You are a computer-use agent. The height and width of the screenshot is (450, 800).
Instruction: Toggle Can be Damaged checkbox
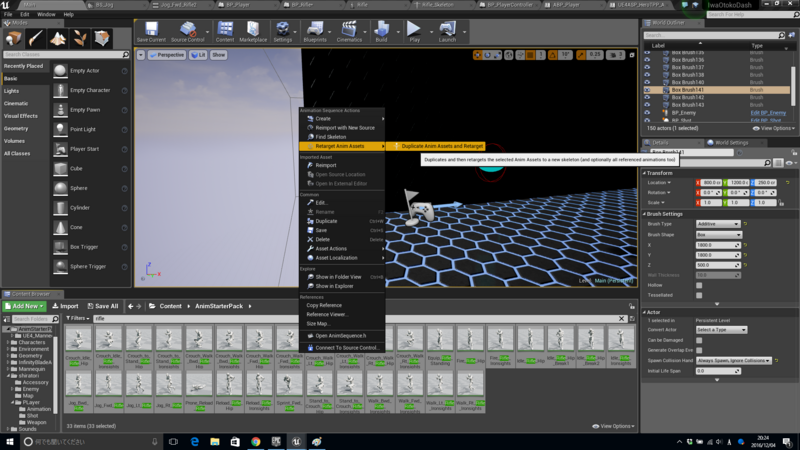pyautogui.click(x=699, y=340)
